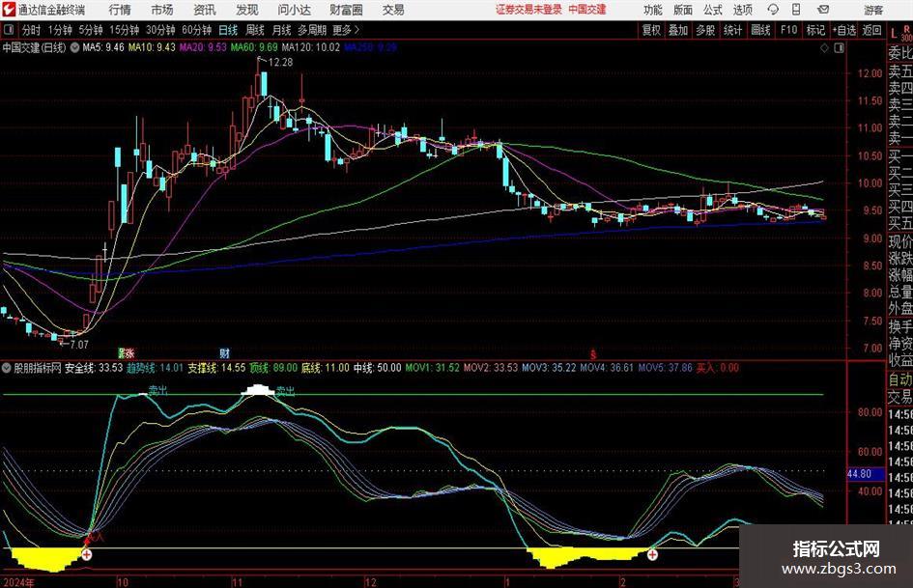Click the 叠加 toolbar button

(x=678, y=30)
